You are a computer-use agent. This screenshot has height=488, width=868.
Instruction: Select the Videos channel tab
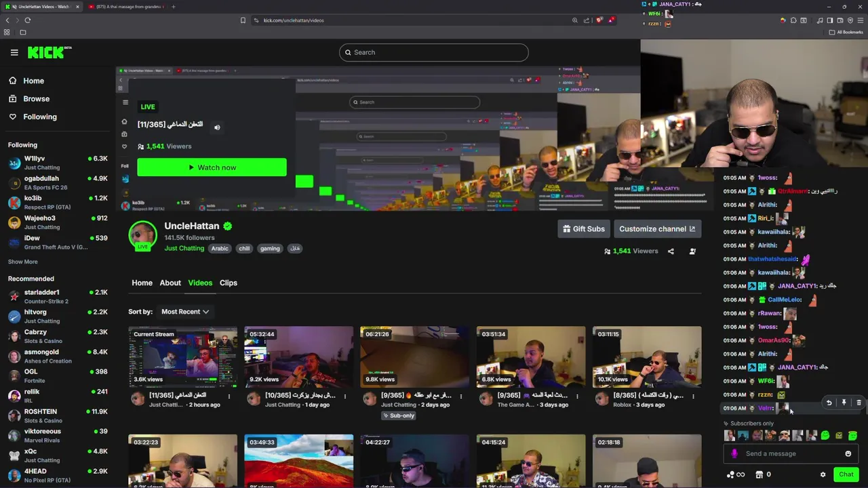200,283
